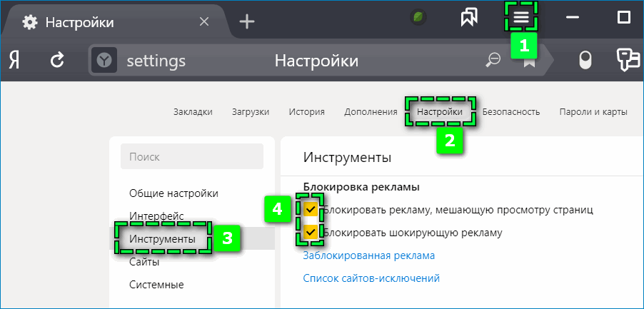Viewport: 644px width, 309px height.
Task: Open the Yandex Browser main menu
Action: 521,17
